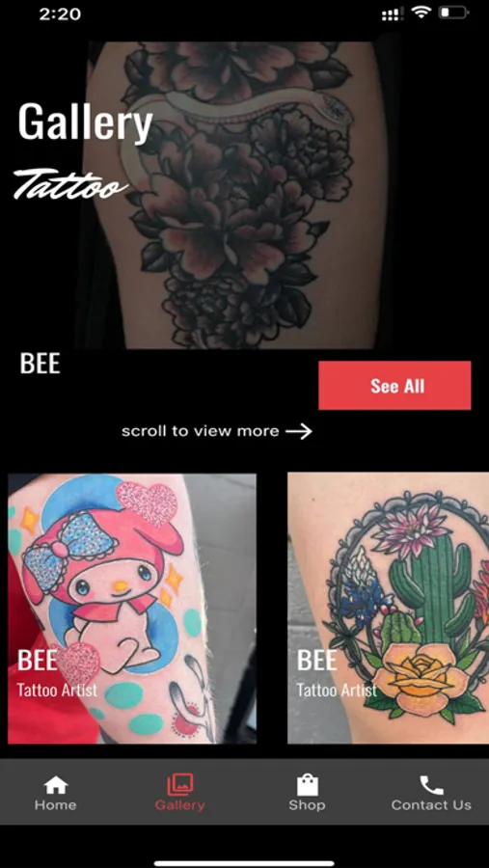Tap the Wi-Fi status icon

point(422,14)
